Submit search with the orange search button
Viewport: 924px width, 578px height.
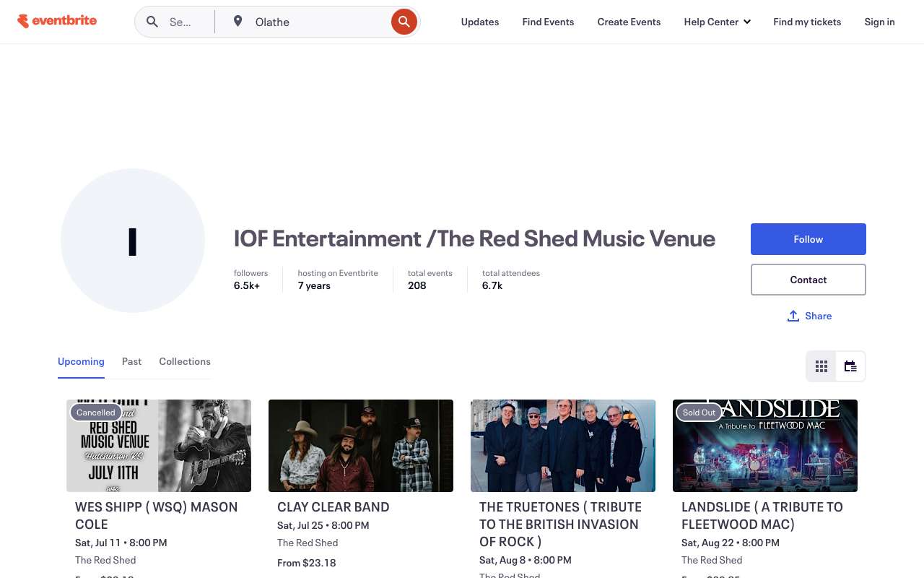coord(404,22)
